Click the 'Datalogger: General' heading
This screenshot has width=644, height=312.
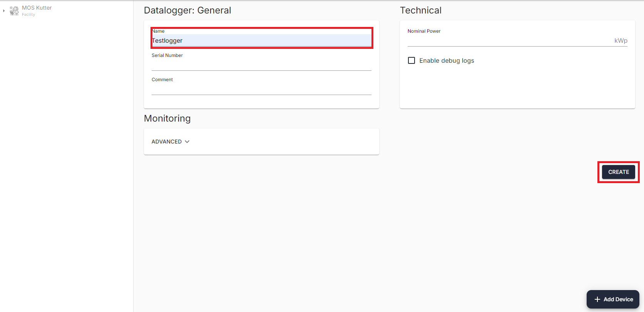(187, 10)
